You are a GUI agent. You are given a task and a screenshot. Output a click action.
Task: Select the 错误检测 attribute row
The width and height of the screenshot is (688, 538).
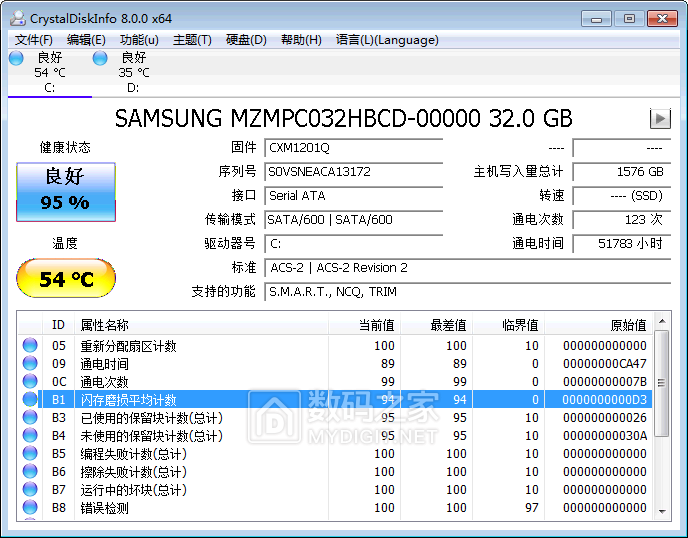[x=336, y=508]
